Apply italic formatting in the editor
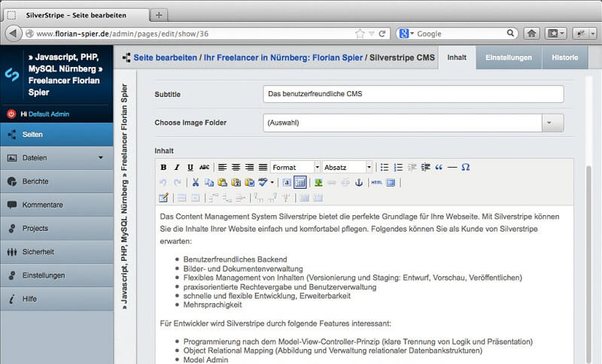 tap(177, 167)
